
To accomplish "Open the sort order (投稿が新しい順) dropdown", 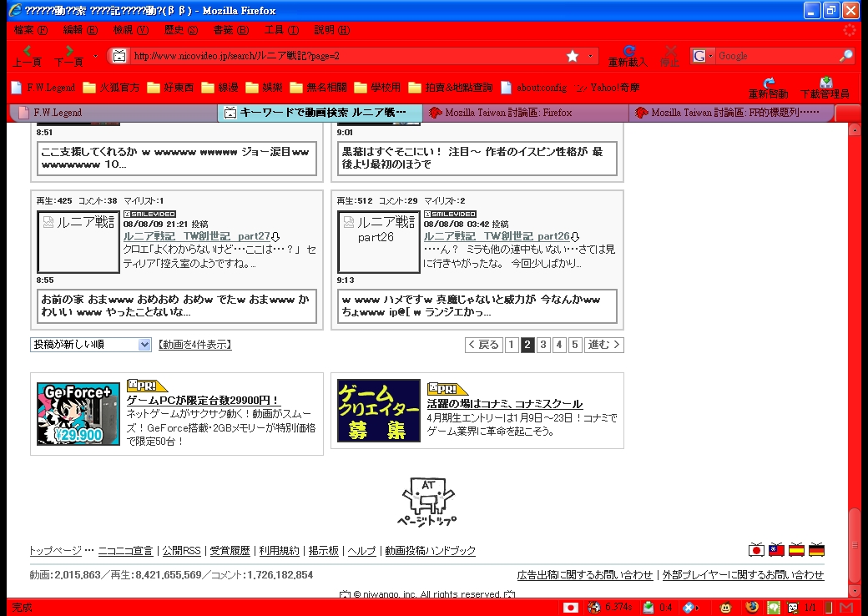I will 91,345.
